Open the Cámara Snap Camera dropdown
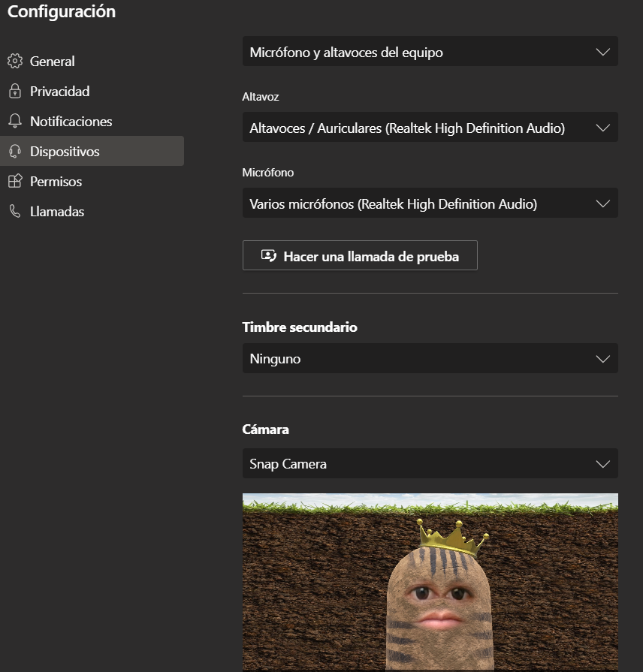The width and height of the screenshot is (643, 672). 430,464
